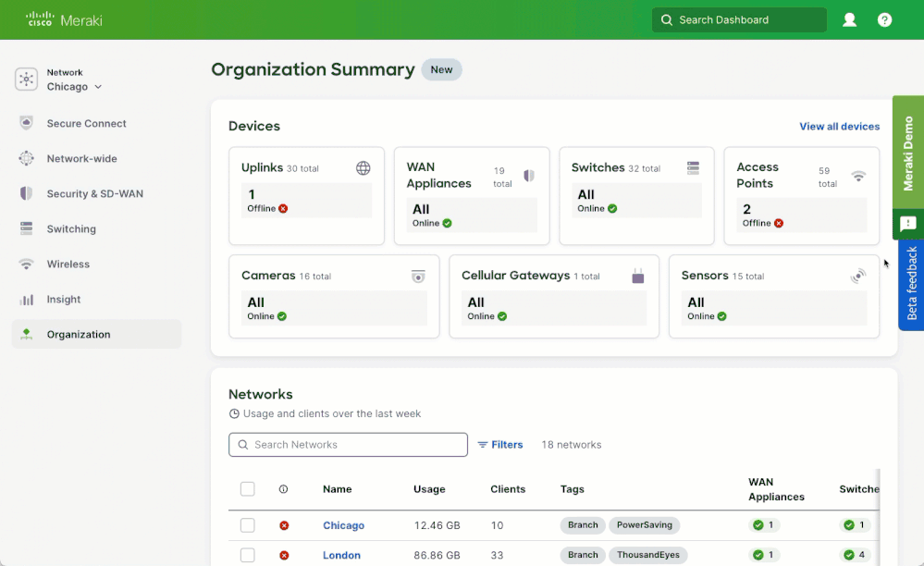This screenshot has width=924, height=566.
Task: Click the Search Dashboard field
Action: click(x=738, y=19)
